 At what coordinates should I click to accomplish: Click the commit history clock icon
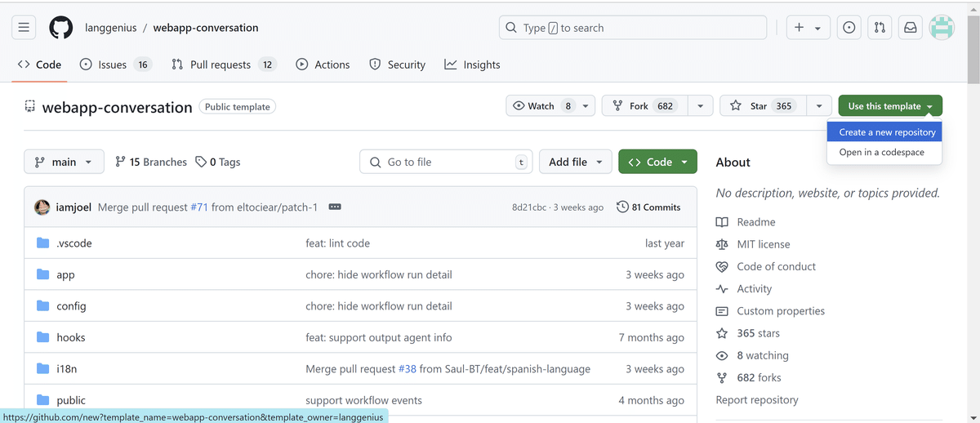click(622, 207)
